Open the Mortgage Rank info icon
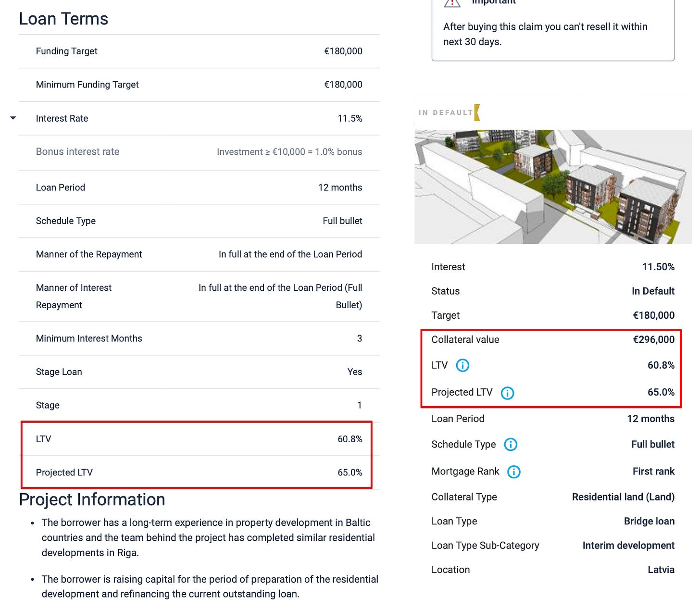Viewport: 700px width, 610px height. [x=514, y=472]
